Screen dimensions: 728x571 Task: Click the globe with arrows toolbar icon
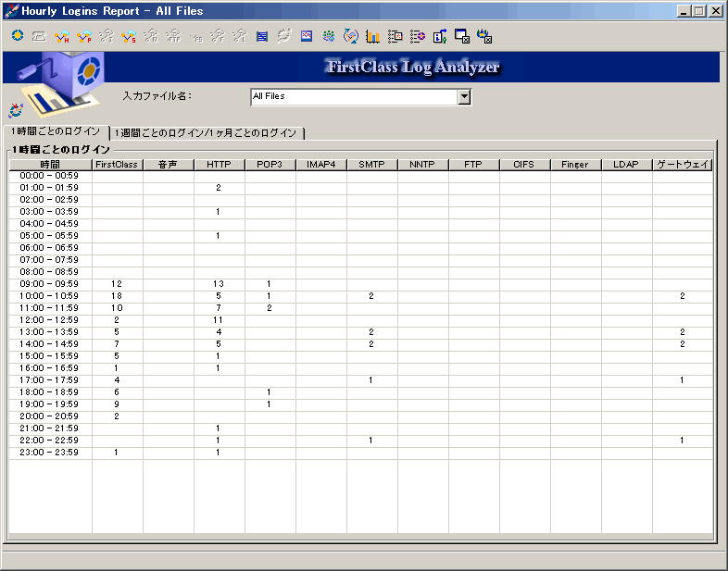point(351,36)
